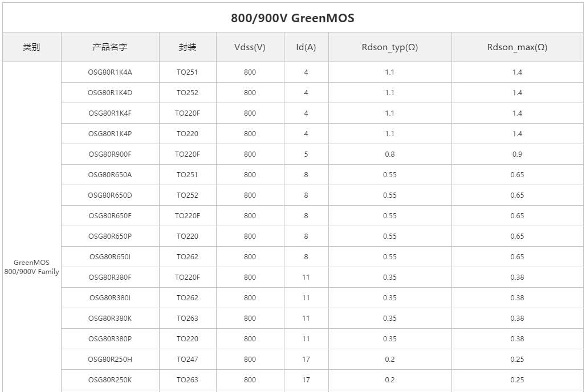Screen dimensions: 586x392
Task: Click Rdson_typ 1.1 in OSG80R1K4F row
Action: click(x=390, y=113)
